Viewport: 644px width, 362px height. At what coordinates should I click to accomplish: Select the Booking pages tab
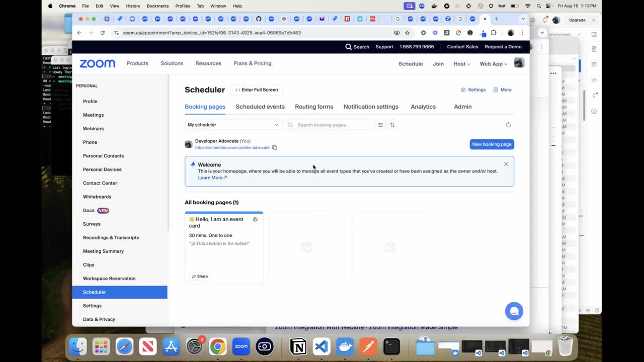click(205, 107)
